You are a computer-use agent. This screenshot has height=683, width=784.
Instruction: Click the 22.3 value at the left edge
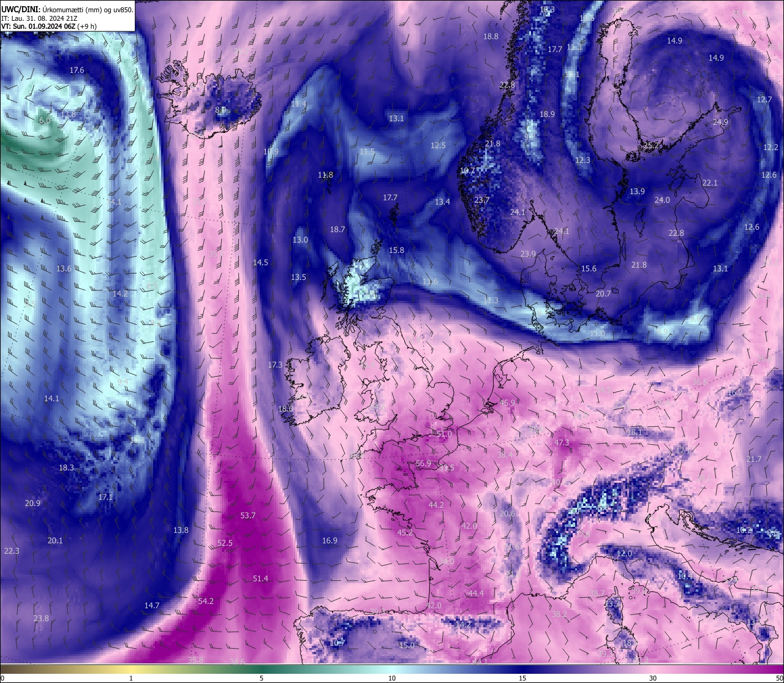point(12,551)
